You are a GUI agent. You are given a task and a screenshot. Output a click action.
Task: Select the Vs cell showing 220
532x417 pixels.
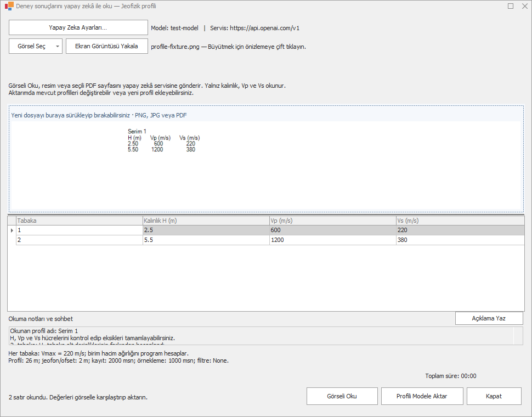point(460,230)
